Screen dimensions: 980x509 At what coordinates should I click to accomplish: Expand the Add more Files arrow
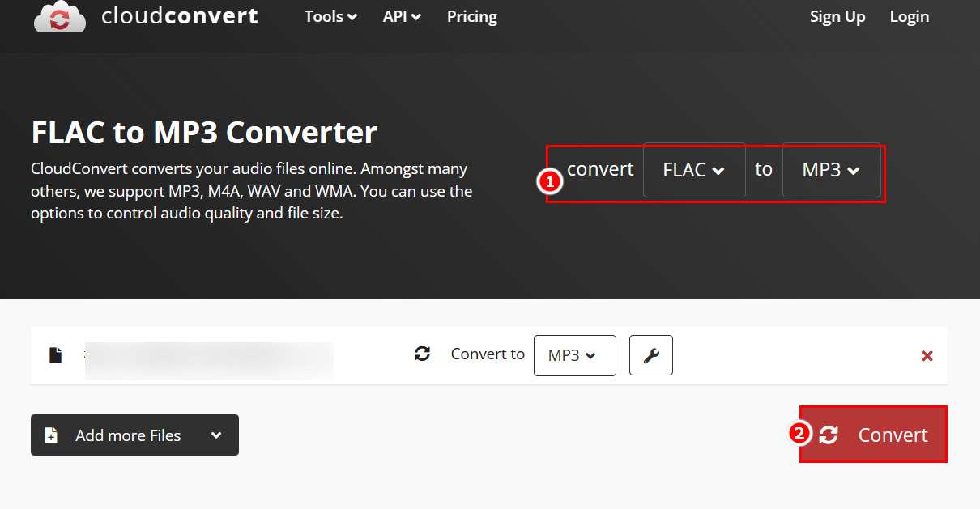(216, 435)
